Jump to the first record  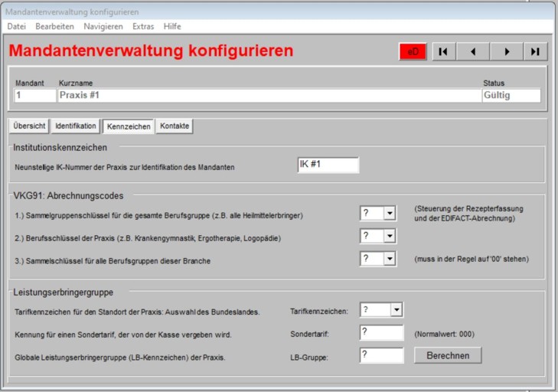tap(444, 51)
